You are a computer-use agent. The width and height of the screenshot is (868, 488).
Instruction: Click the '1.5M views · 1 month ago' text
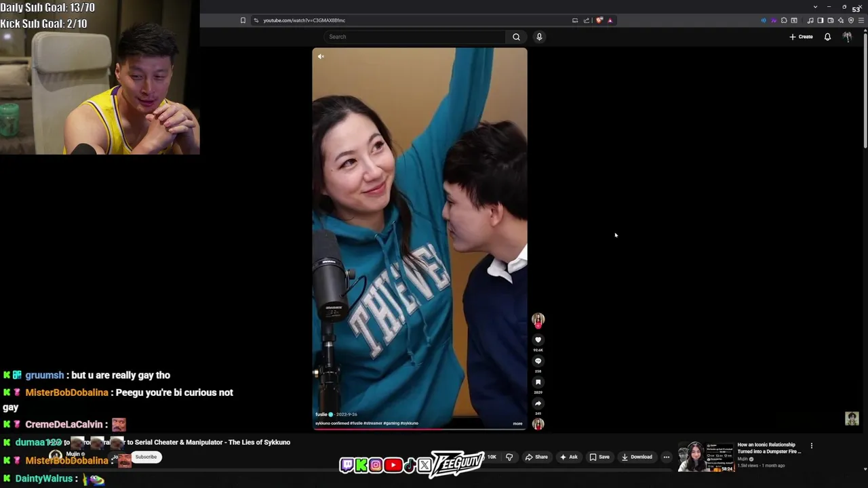point(761,466)
